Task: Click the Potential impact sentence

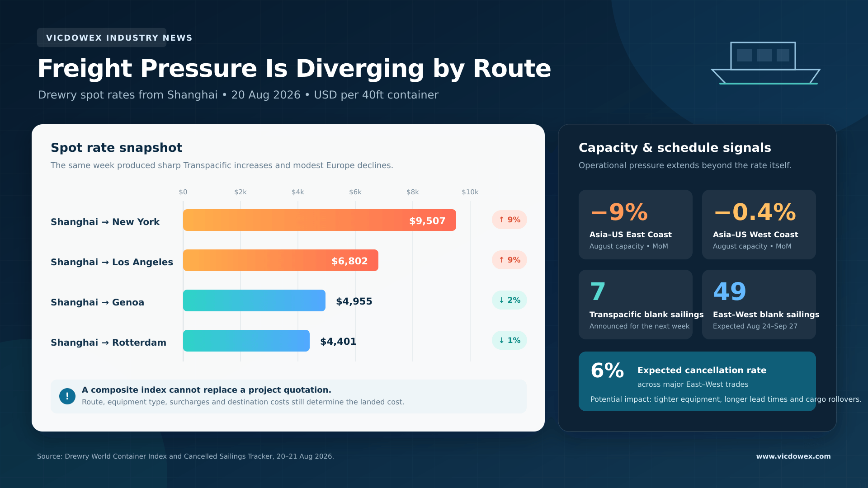Action: (726, 399)
